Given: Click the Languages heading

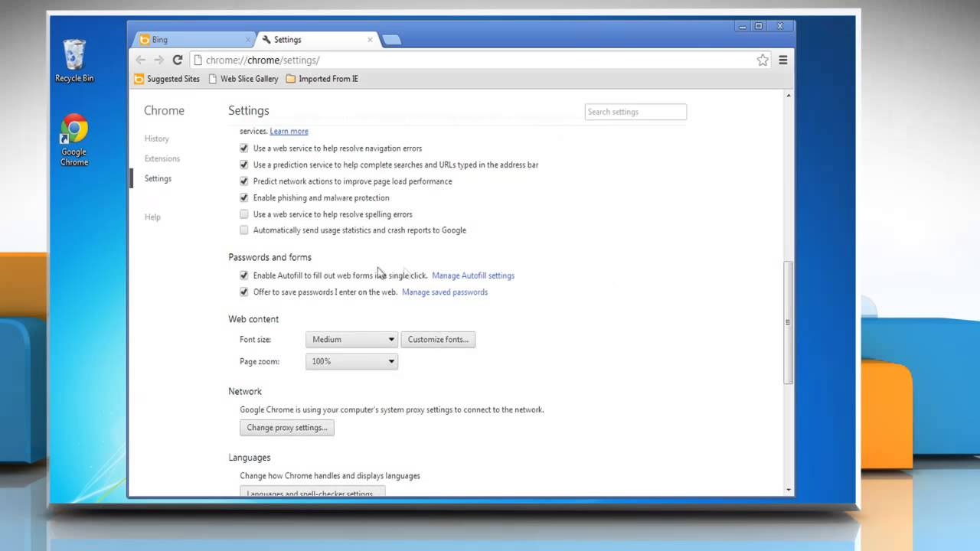Looking at the screenshot, I should [x=250, y=458].
